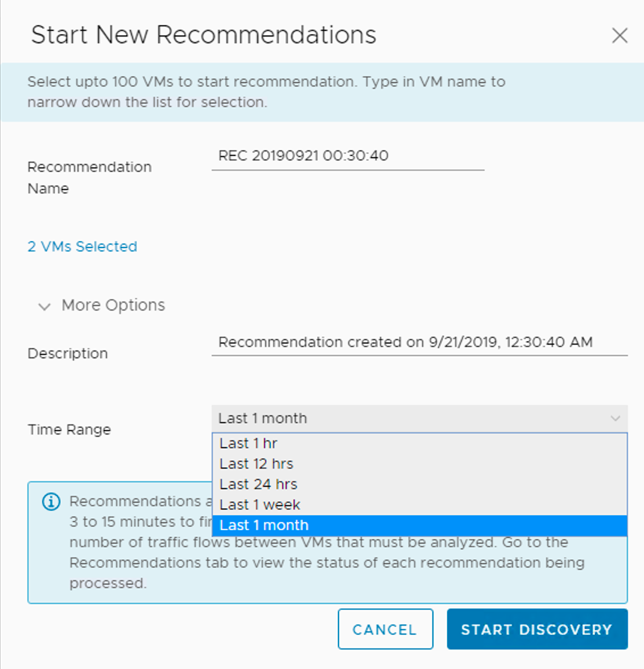Choose highlighted 'Last 1 month' list option

[265, 525]
